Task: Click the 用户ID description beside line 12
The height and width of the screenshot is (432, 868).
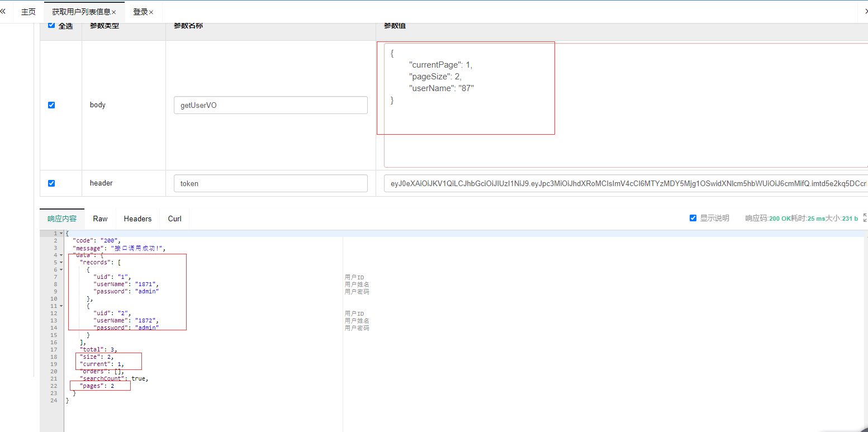Action: 354,313
